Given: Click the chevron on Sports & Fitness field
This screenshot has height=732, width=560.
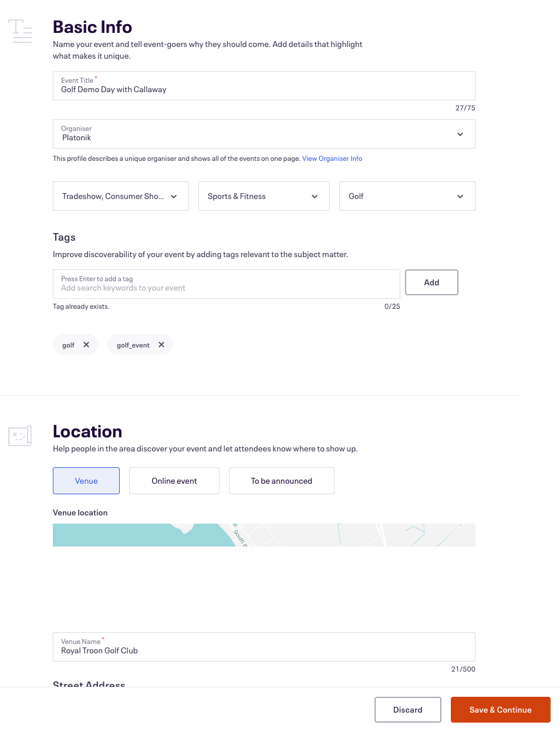Looking at the screenshot, I should 314,196.
